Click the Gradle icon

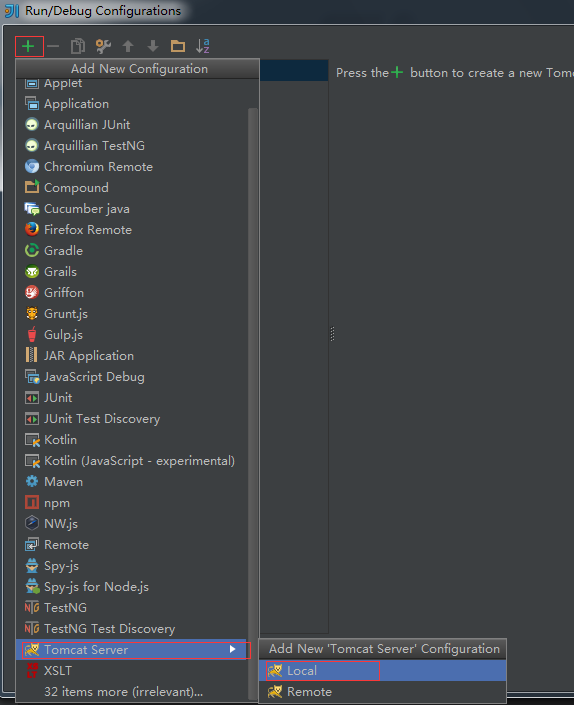pos(31,250)
